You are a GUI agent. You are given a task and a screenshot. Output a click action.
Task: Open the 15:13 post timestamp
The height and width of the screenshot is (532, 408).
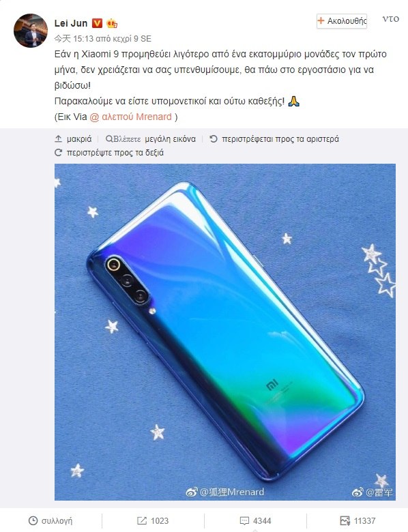click(x=83, y=39)
